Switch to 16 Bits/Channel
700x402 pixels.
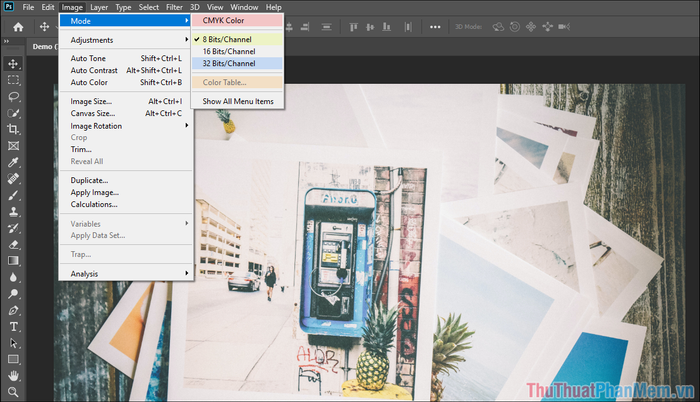click(237, 51)
